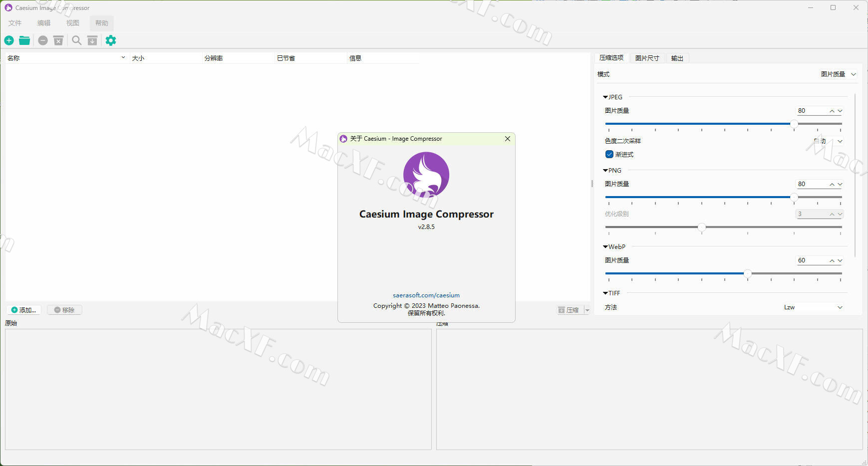Click the 已节省 column header
This screenshot has width=868, height=466.
(x=310, y=58)
